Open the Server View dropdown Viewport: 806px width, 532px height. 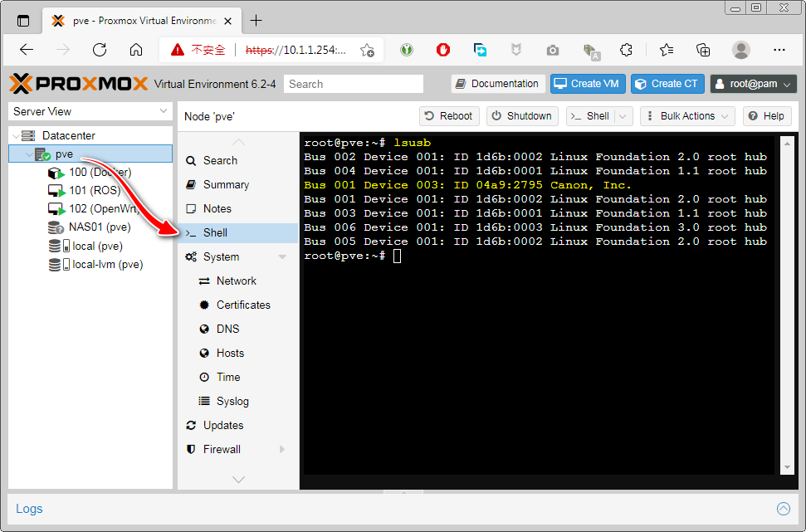pos(90,112)
